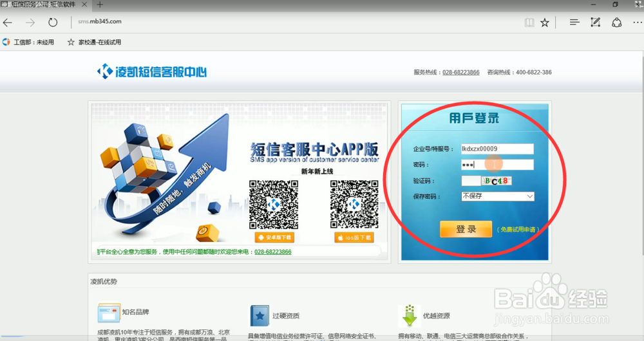The width and height of the screenshot is (644, 341).
Task: Close the current browser tab
Action: coord(84,5)
